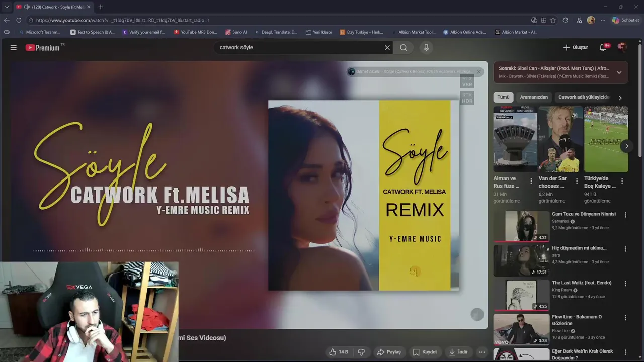Select Catwork adlı yükleyiciden filter chip

tap(584, 97)
